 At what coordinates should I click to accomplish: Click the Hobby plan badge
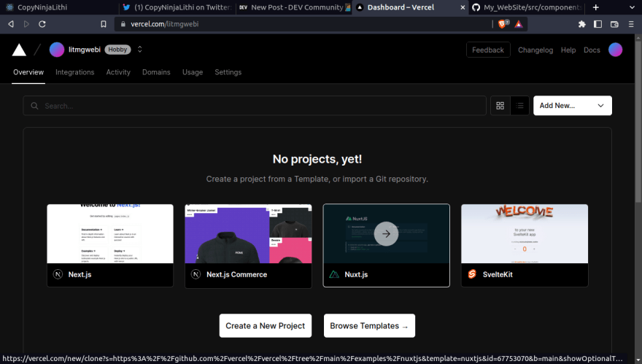pyautogui.click(x=117, y=50)
